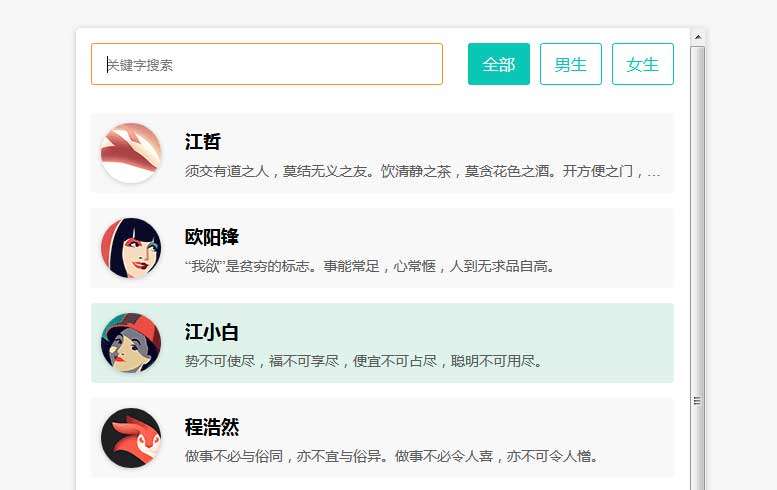Open the name 欧阳锋
777x490 pixels.
212,237
